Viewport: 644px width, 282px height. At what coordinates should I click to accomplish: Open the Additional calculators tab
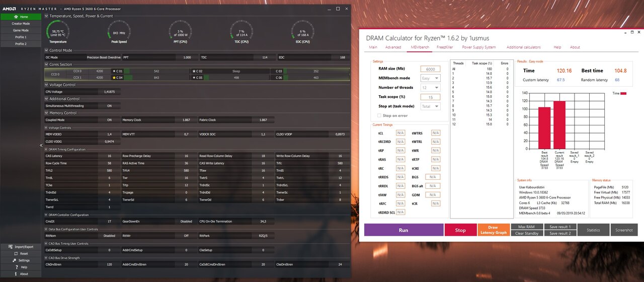click(x=523, y=47)
